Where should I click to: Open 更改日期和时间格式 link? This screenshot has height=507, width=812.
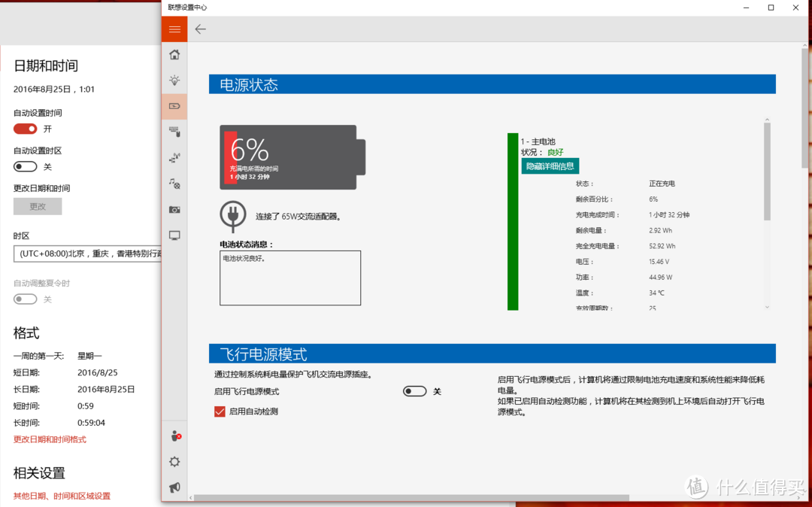coord(50,439)
